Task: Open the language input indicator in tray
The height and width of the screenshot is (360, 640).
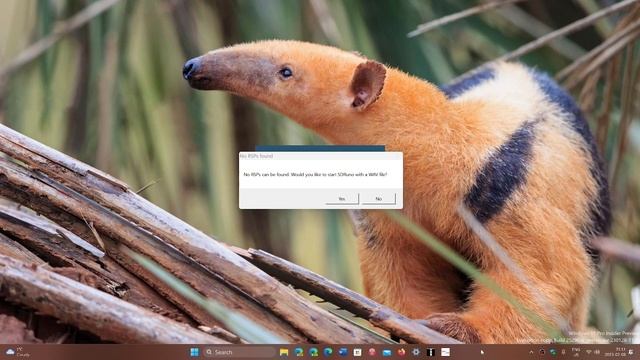Action: coord(576,352)
